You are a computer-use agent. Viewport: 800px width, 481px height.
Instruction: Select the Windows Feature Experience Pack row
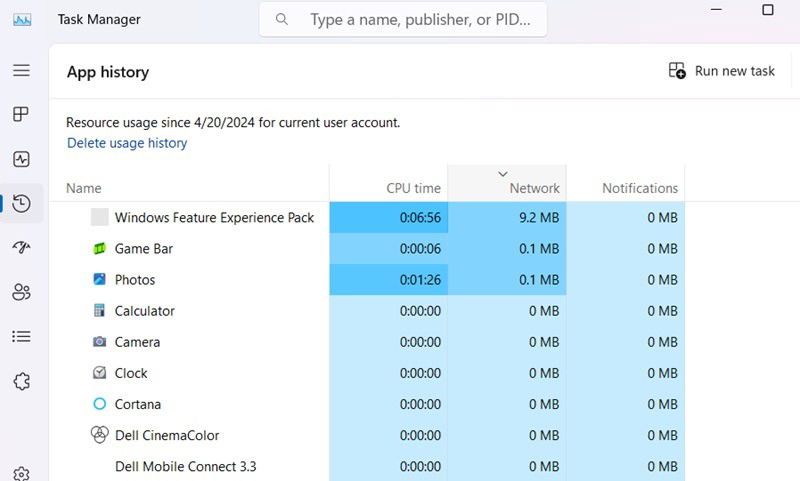214,218
